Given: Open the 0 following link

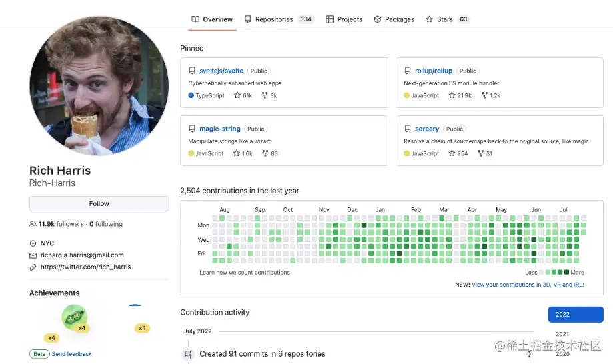Looking at the screenshot, I should tap(106, 224).
